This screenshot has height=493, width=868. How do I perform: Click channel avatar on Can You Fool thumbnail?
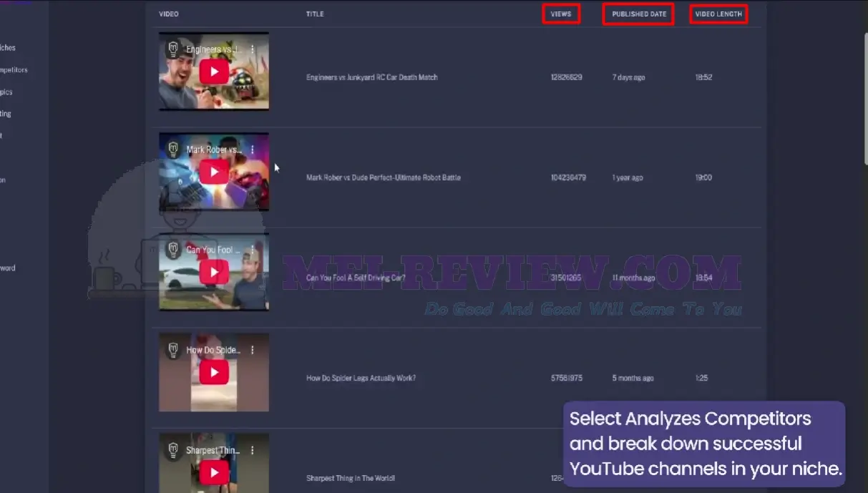(x=172, y=250)
